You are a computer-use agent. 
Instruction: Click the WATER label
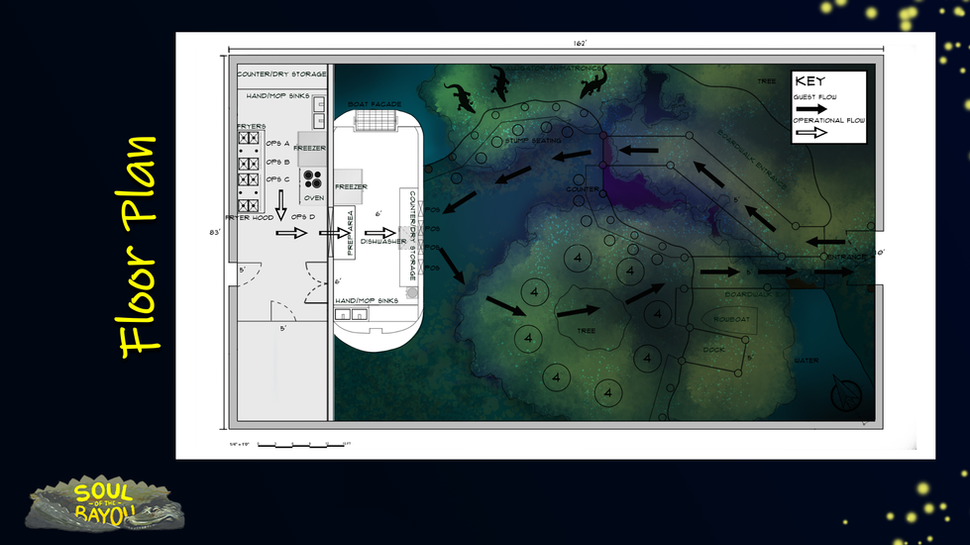[807, 360]
